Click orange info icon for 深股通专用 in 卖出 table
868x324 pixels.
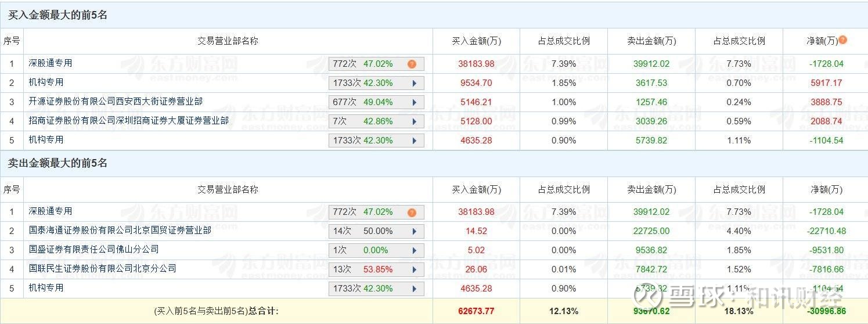pos(412,212)
